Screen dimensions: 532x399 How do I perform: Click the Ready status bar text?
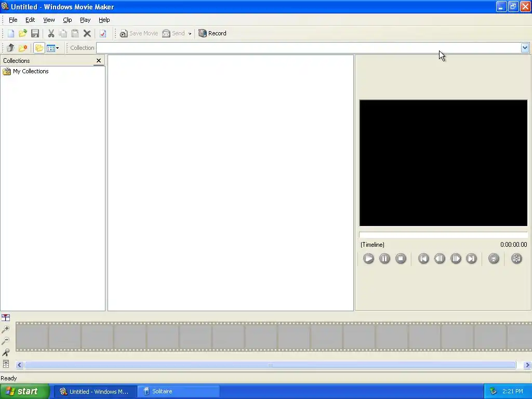coord(9,378)
